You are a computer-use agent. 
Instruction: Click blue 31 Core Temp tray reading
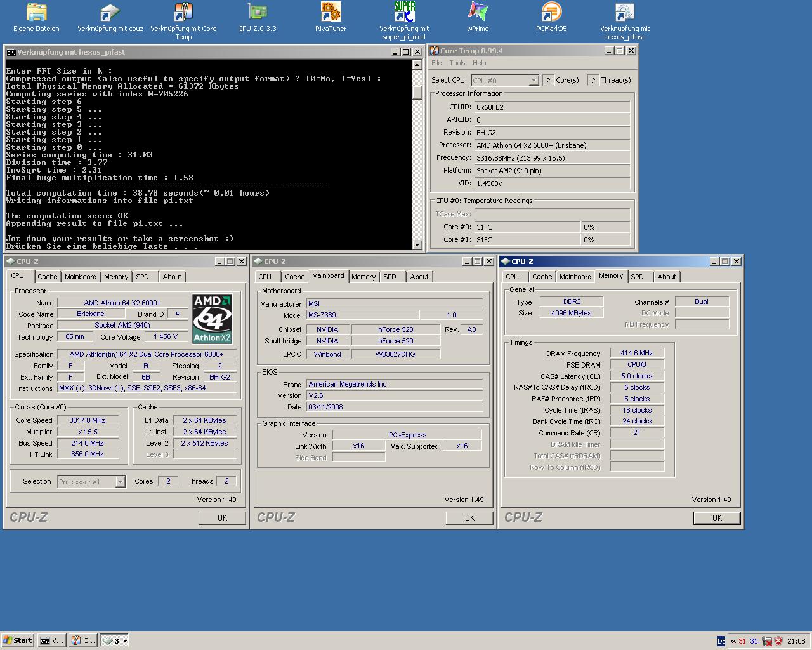754,641
